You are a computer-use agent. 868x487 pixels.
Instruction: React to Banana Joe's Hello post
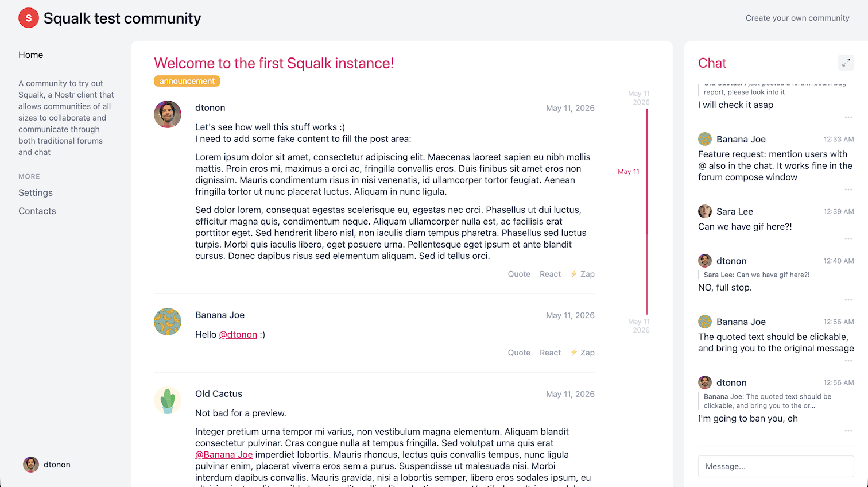(550, 353)
